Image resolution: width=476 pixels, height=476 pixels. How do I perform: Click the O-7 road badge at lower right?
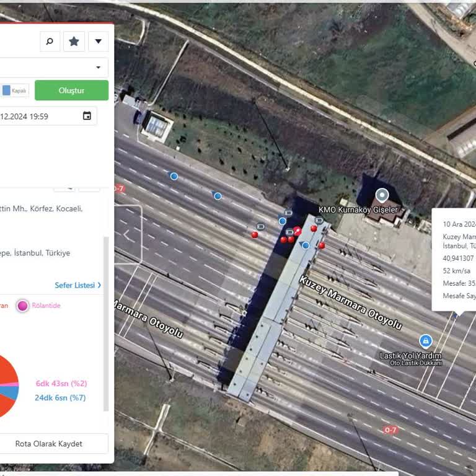(390, 430)
